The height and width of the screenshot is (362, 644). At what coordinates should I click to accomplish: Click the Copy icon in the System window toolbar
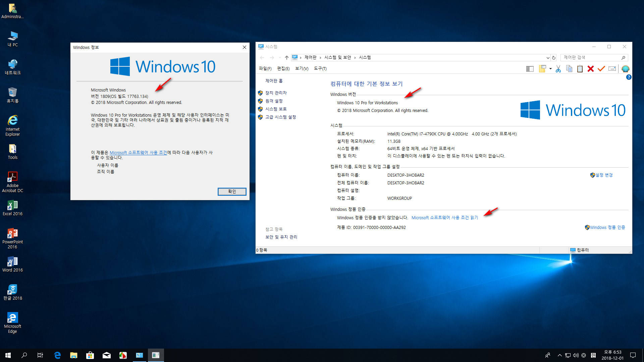coord(569,69)
